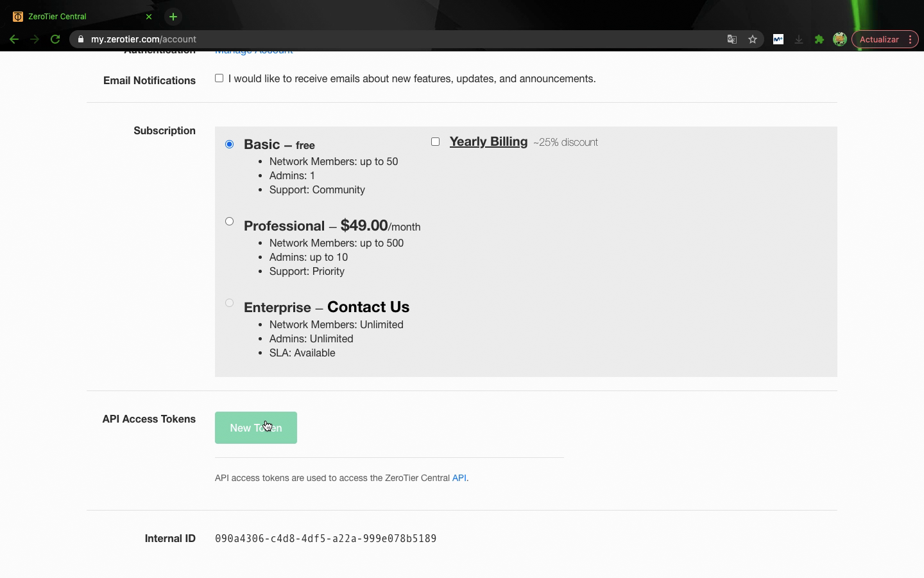Screen dimensions: 924x578
Task: Switch to the ZeroTier Central tab
Action: pos(77,17)
